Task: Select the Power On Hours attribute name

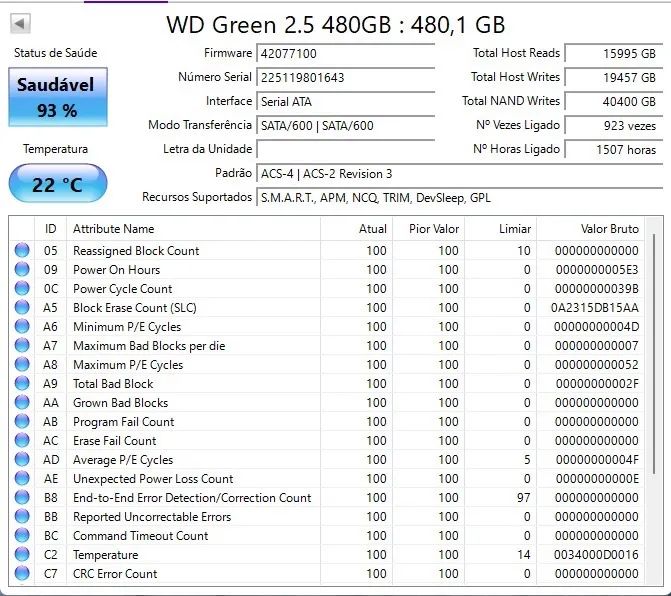Action: (116, 270)
